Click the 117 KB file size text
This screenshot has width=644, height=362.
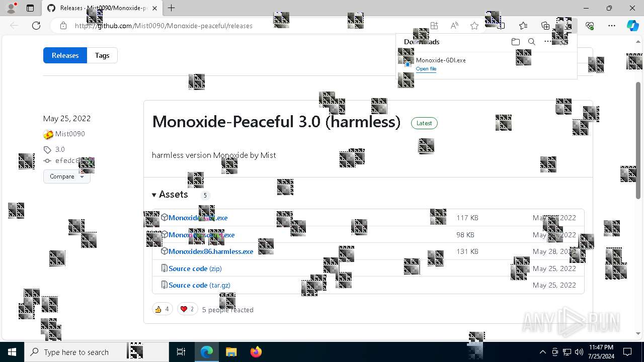[467, 218]
